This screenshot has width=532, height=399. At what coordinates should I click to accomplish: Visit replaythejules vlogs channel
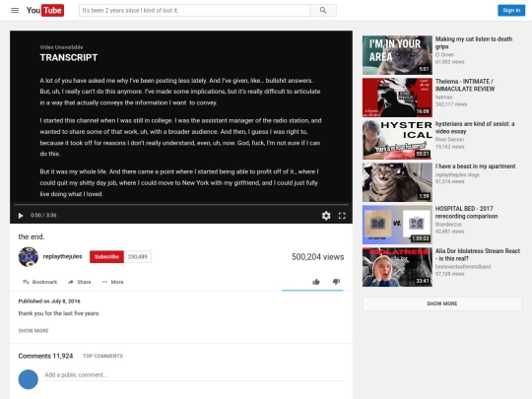pos(457,174)
